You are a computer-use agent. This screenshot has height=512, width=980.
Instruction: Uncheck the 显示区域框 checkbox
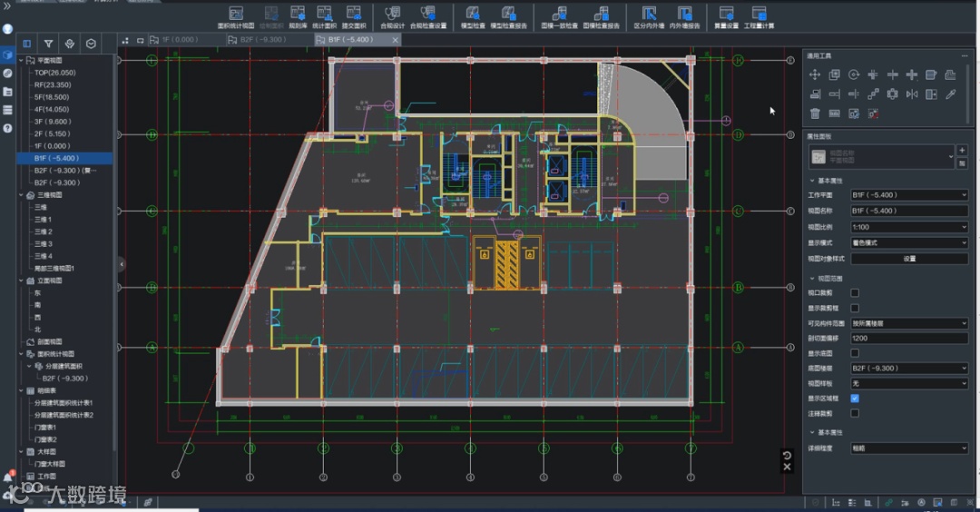pos(855,399)
